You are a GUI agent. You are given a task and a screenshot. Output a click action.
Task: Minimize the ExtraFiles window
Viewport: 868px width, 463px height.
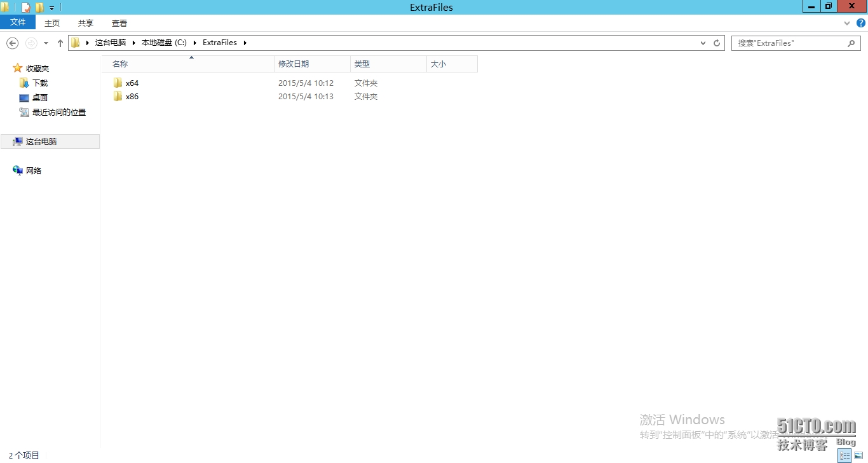coord(811,6)
